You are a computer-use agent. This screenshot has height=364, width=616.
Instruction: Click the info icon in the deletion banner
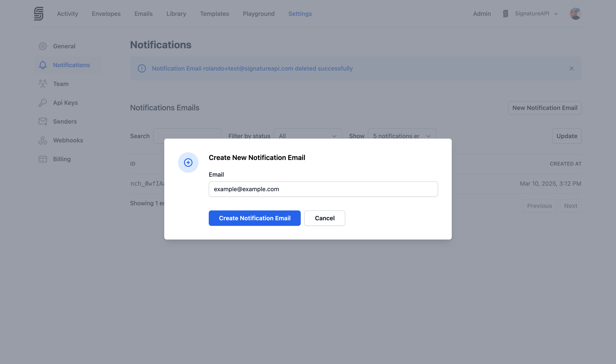[142, 68]
